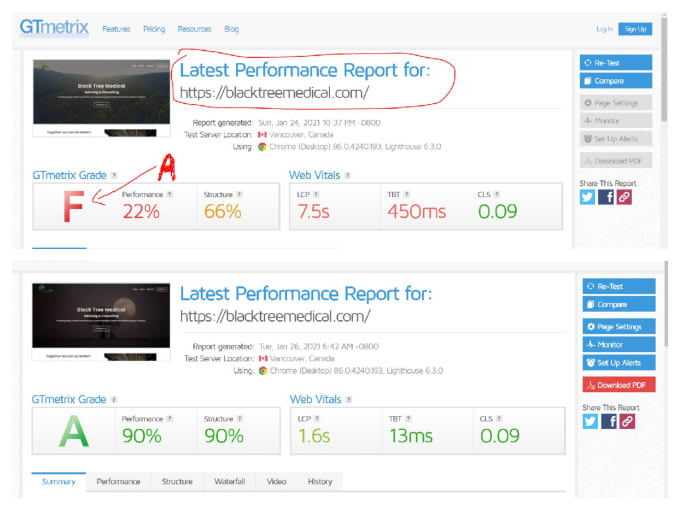Click bottom page vertical scrollbar thumb
The image size is (680, 510).
(666, 306)
